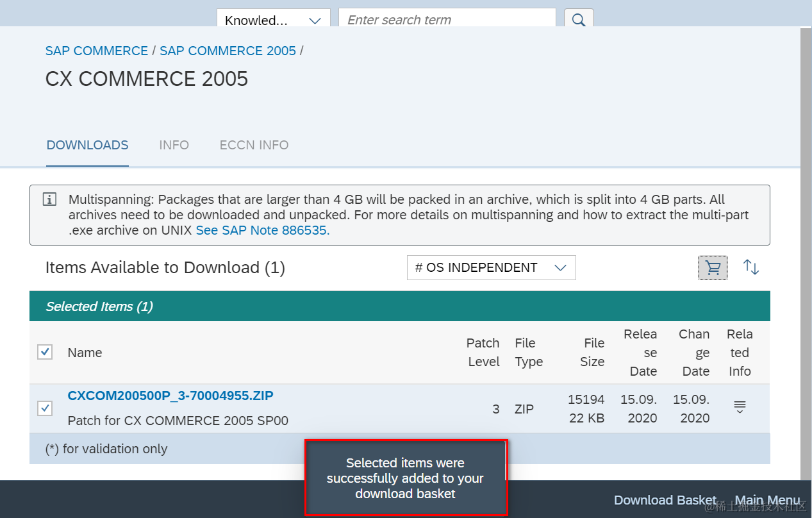Click the CX COMMERCE 2005 page title

click(147, 79)
